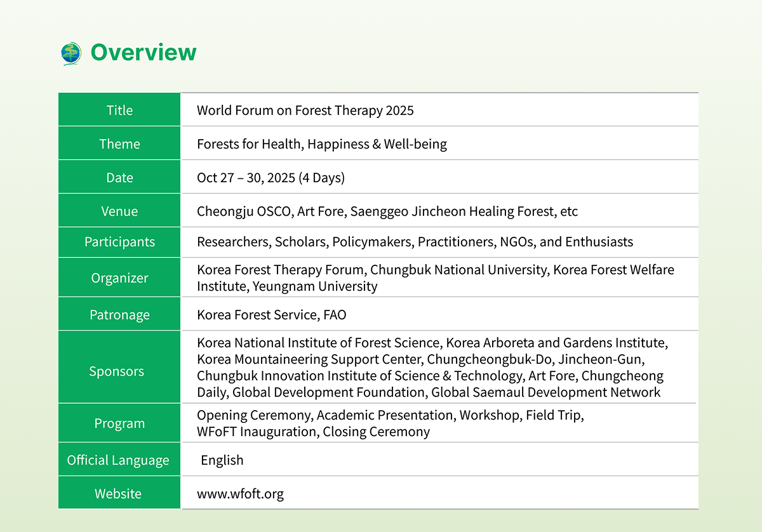Select the Program label cell
Screen dimensions: 762x532
[x=119, y=423]
